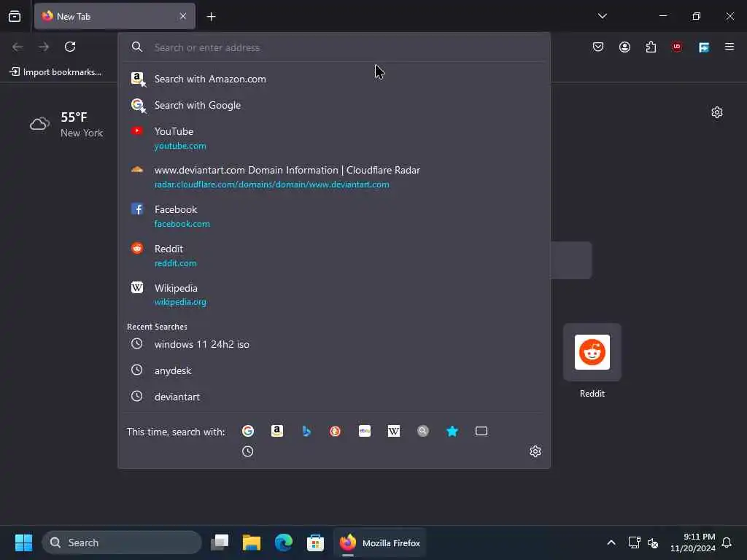The image size is (747, 560).
Task: Open network status tray icon
Action: [634, 542]
